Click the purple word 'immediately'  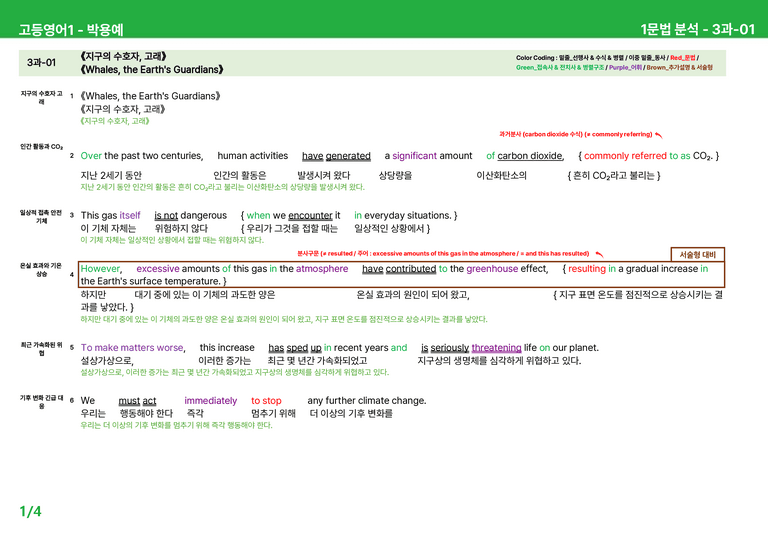[211, 401]
